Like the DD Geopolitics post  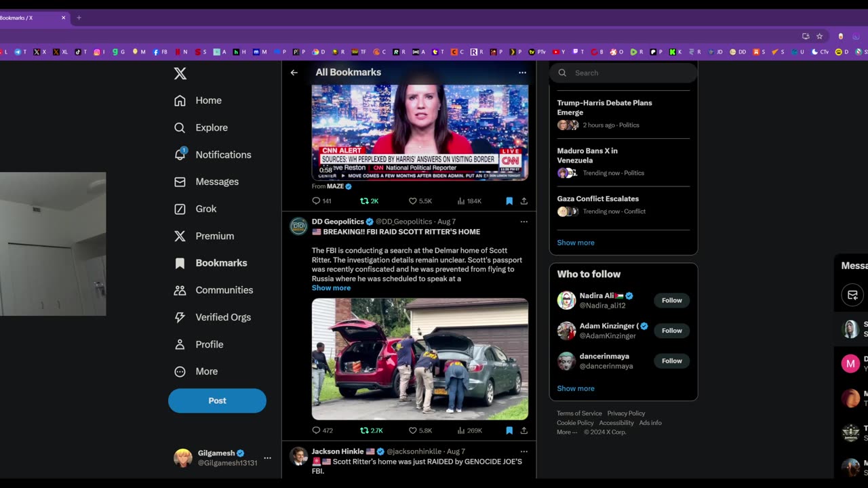click(420, 430)
